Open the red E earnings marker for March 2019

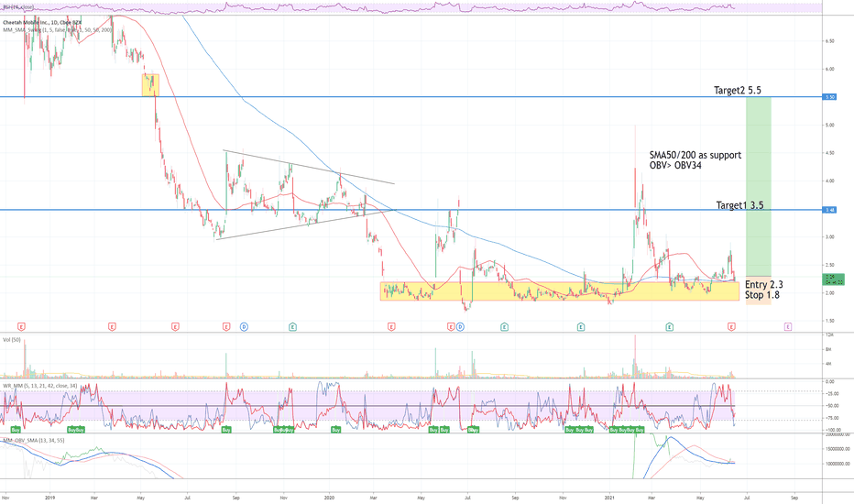[112, 327]
